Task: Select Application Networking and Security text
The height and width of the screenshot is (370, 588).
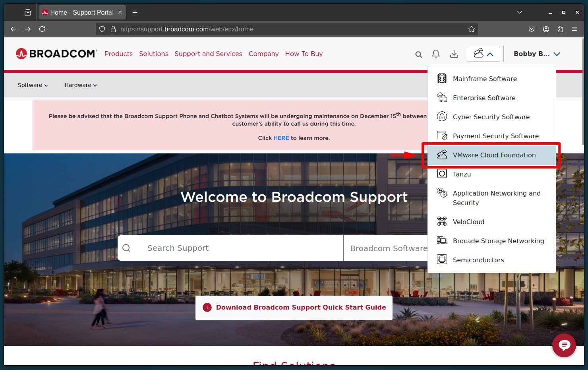Action: 497,198
